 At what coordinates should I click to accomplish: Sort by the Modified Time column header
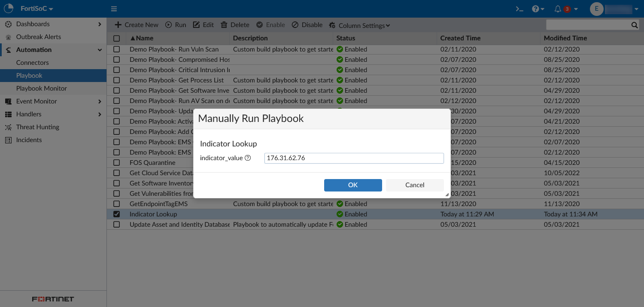[565, 38]
